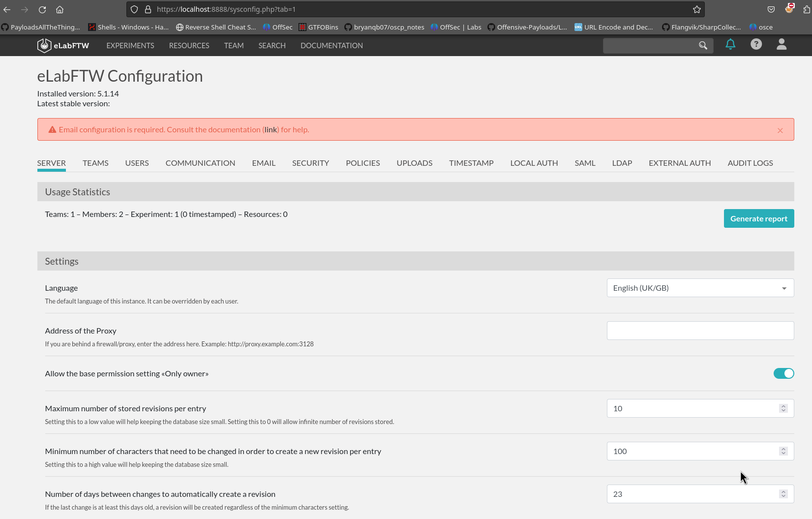This screenshot has width=812, height=519.
Task: Go to the SEARCH page
Action: click(x=272, y=45)
